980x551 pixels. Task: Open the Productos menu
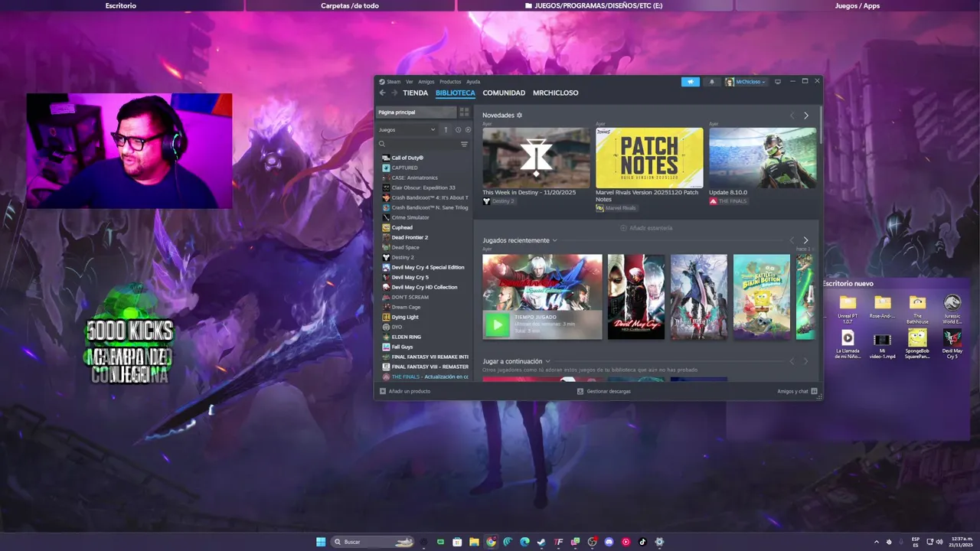450,82
